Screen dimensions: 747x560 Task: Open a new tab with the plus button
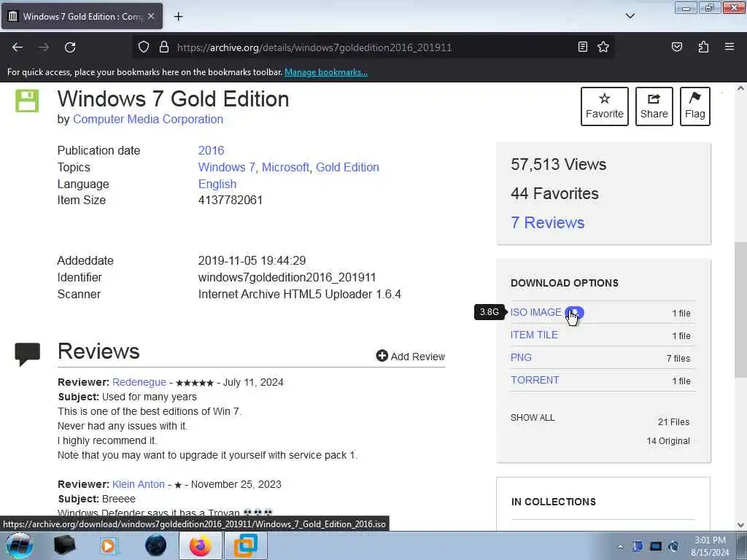(x=178, y=16)
